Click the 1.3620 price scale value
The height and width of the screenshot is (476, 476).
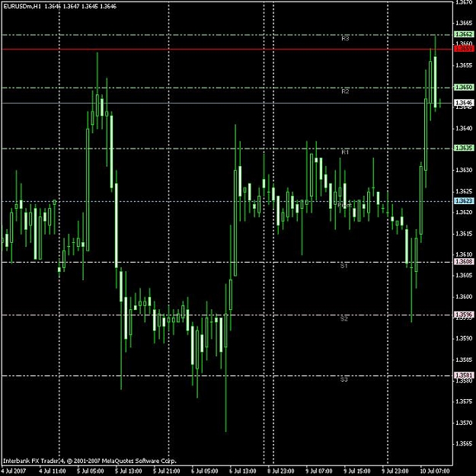(464, 212)
